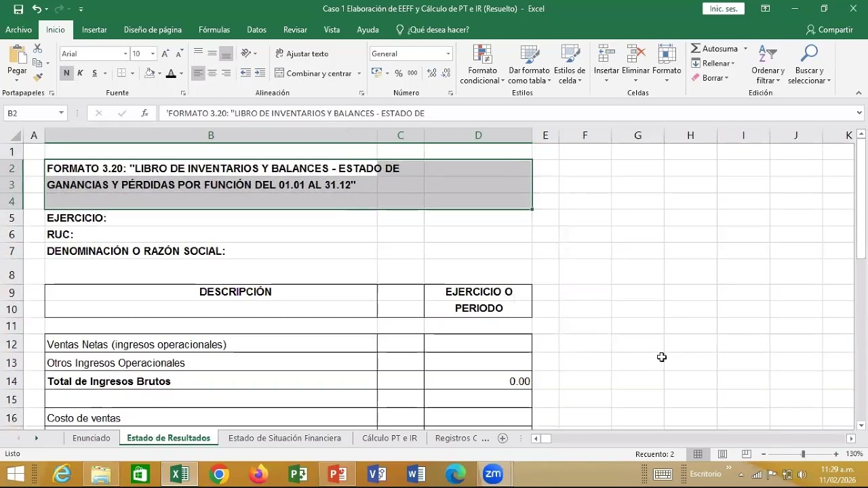Open Formato condicional icon
The image size is (868, 488).
[x=482, y=65]
